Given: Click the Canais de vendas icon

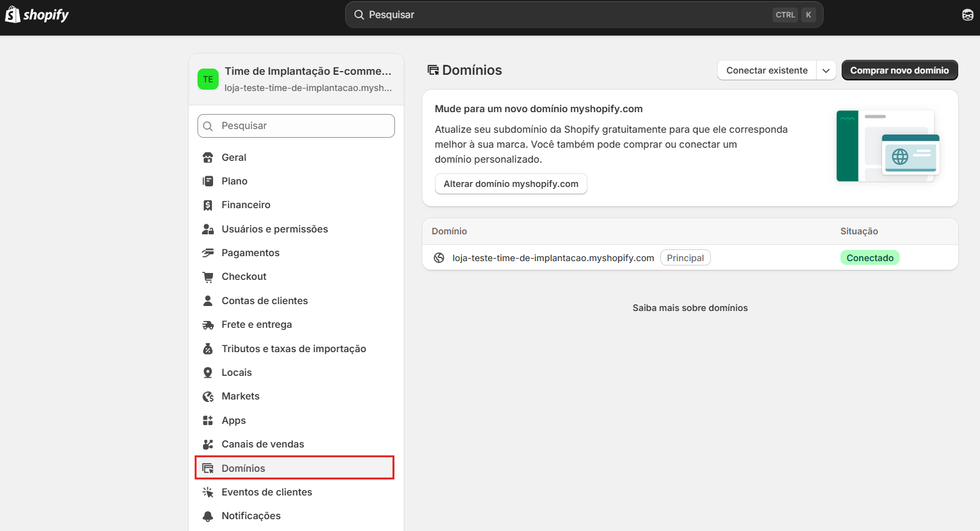Looking at the screenshot, I should (x=208, y=444).
